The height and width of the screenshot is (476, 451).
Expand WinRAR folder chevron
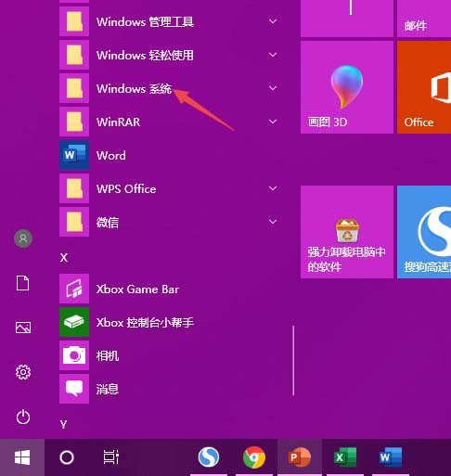click(273, 122)
